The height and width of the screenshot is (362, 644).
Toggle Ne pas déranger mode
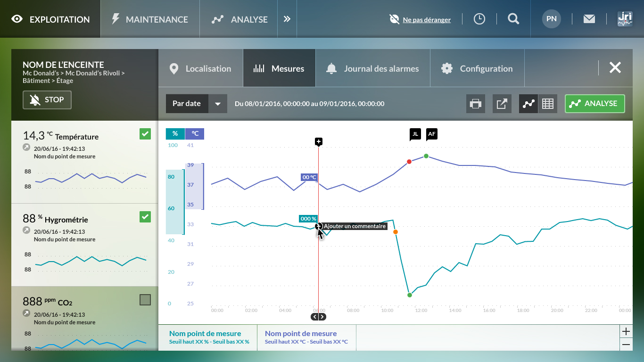(420, 19)
